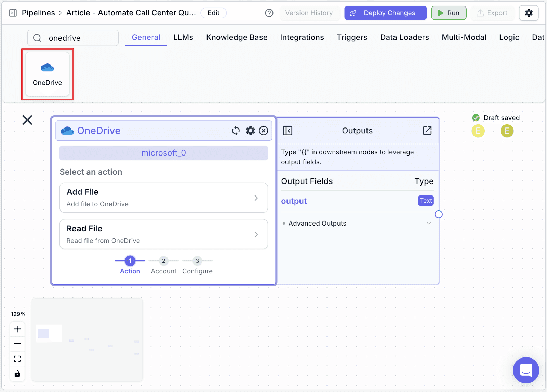Open the chat support bubble

coord(526,370)
